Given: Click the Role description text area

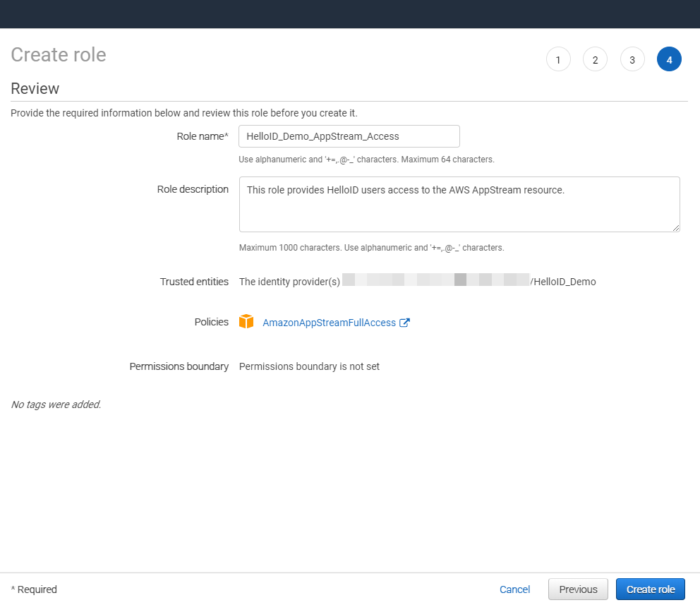Looking at the screenshot, I should (459, 204).
